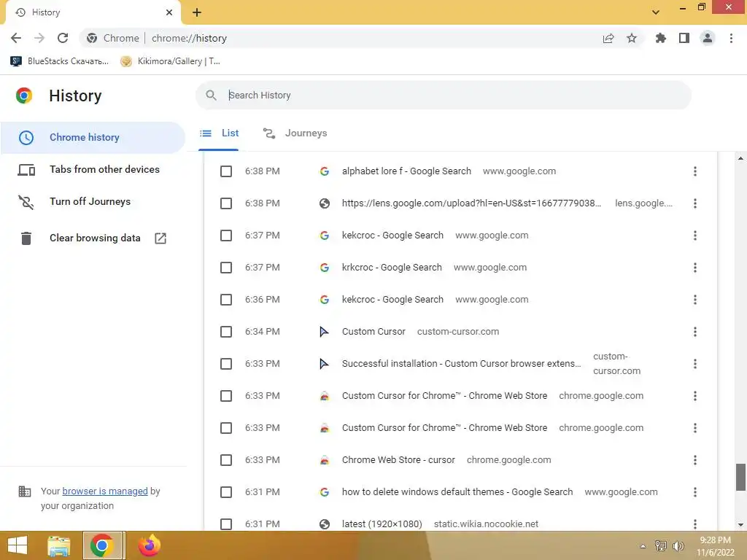The image size is (747, 560).
Task: Open the Windows Start button
Action: [18, 545]
